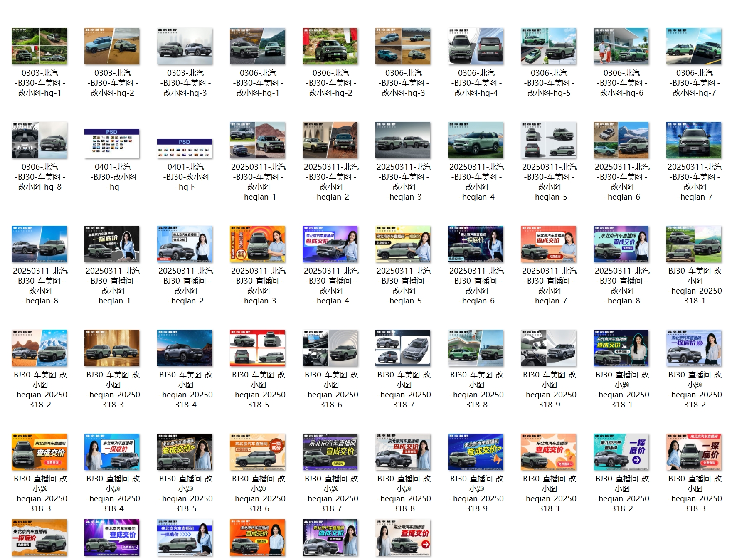Viewport: 732px width, 560px height.
Task: Click file name BJ30-车美图-改小图-heqian-20250318-8
Action: [477, 390]
